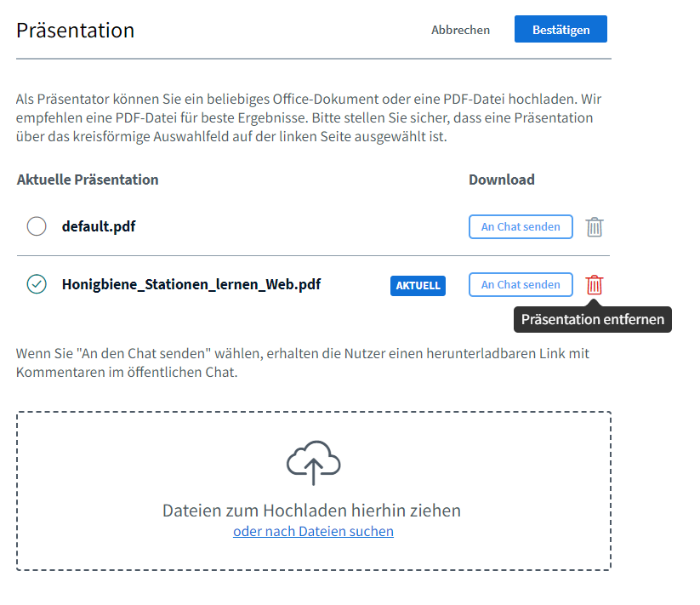Select Honigbiene_Stationen_lernen_Web.pdf radio button
The width and height of the screenshot is (700, 605).
click(x=37, y=285)
